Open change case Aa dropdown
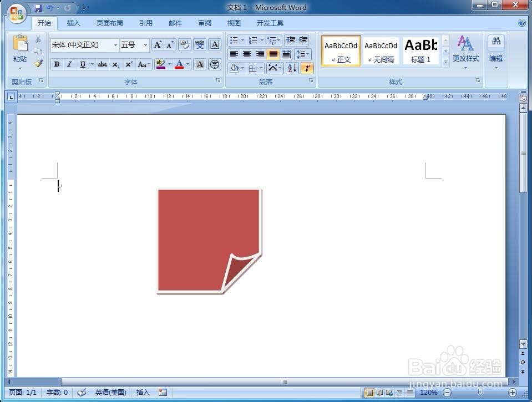 pyautogui.click(x=144, y=64)
